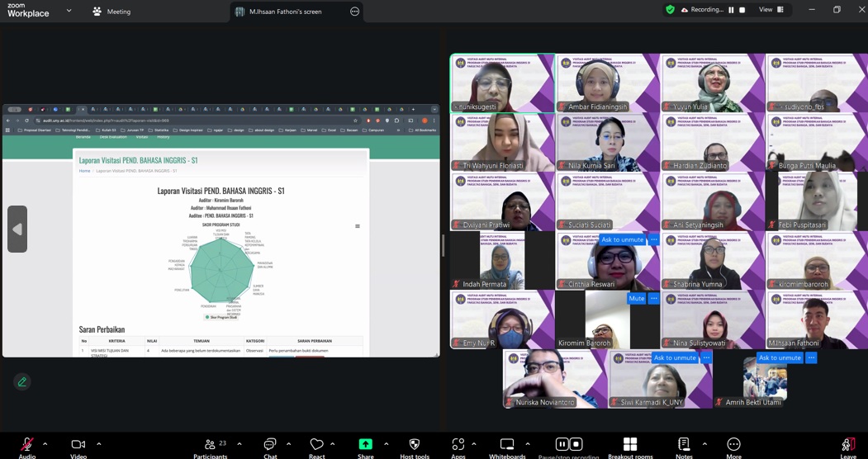Select Tri Wahyuni Floriasti's video tile
This screenshot has height=459, width=868.
pos(503,142)
